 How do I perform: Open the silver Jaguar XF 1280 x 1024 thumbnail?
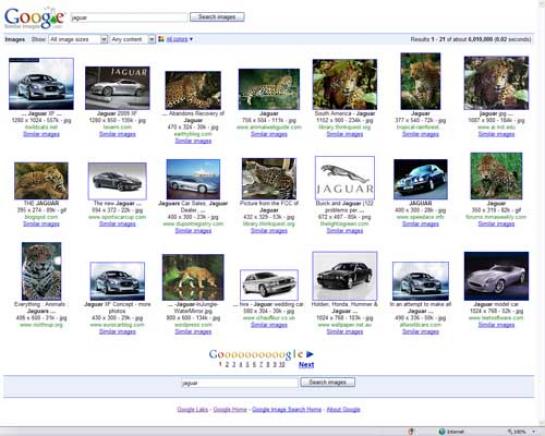point(41,84)
